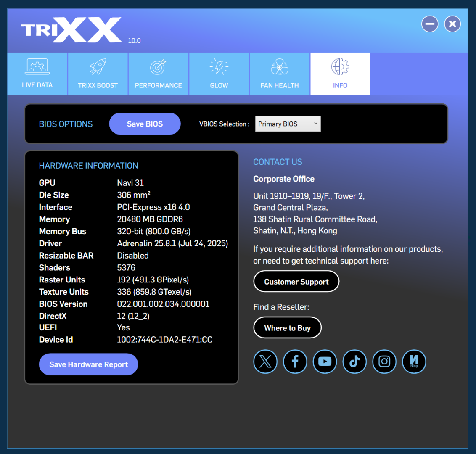Screen dimensions: 476x454
Task: Minimize the TRIXX window
Action: pos(430,24)
